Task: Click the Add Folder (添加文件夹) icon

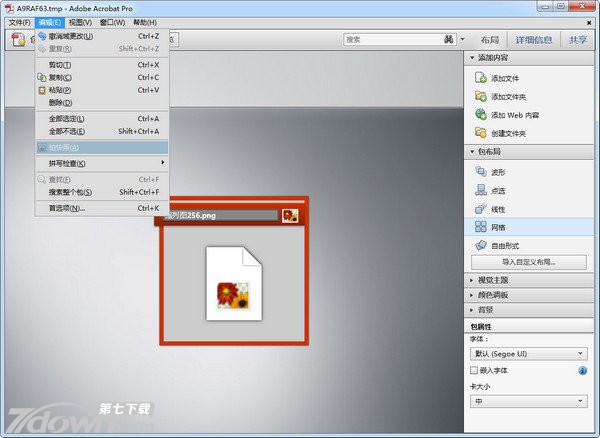Action: coord(481,96)
